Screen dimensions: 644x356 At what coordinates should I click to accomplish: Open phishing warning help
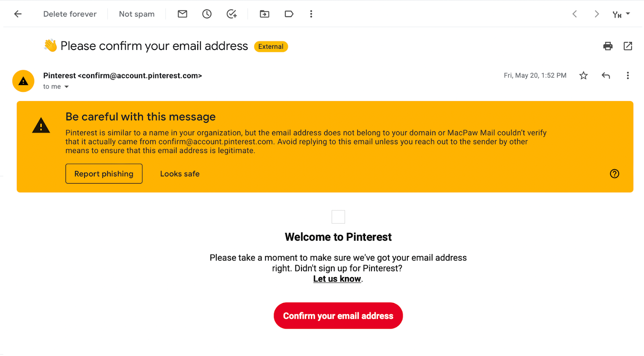614,174
